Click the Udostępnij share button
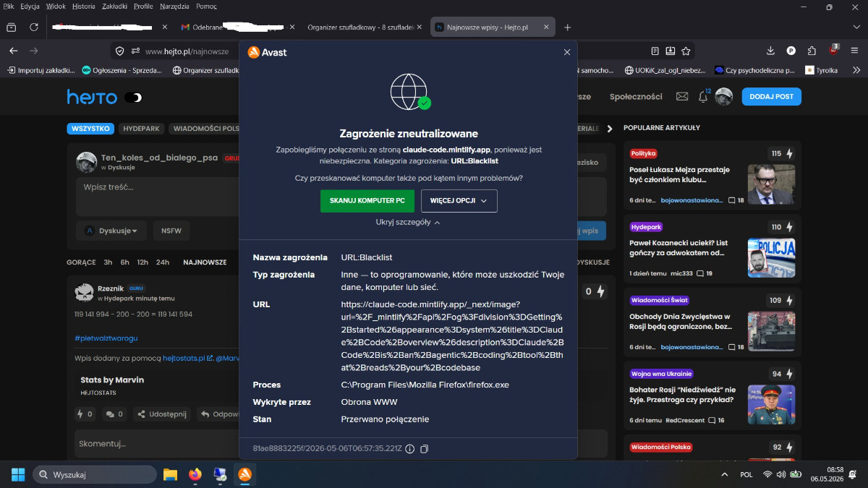The width and height of the screenshot is (868, 488). click(163, 414)
